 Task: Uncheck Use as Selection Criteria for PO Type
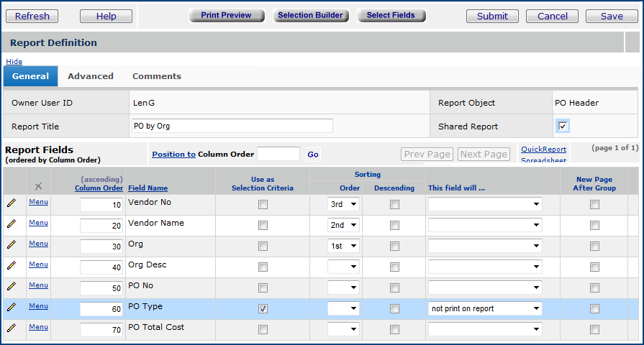coord(263,309)
